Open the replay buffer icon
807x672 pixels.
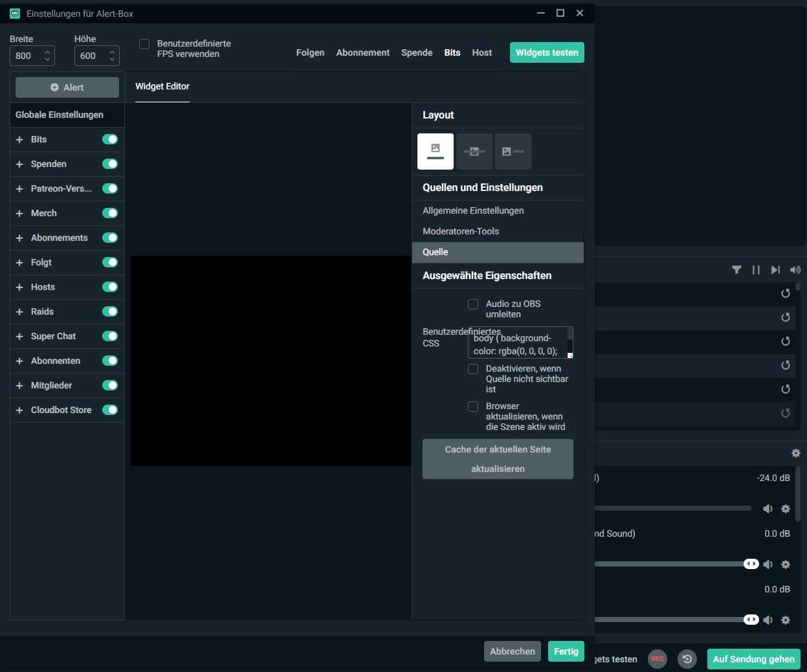click(x=687, y=659)
